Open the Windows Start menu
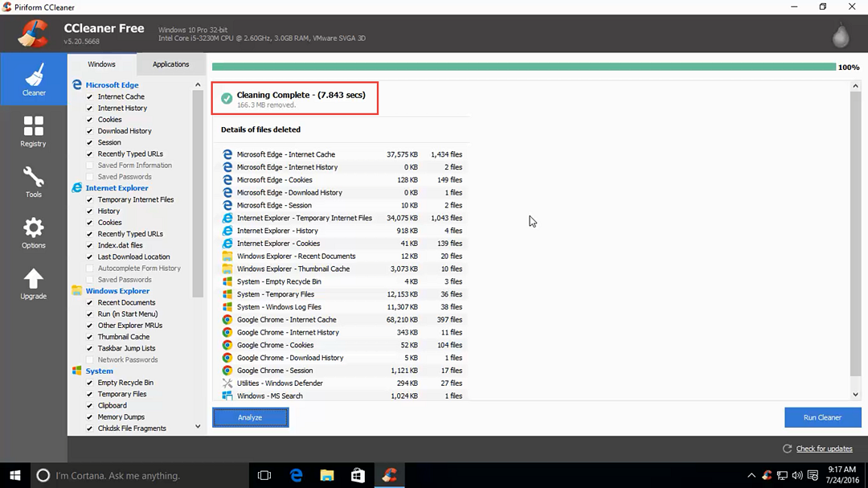Screen dimensions: 868x488 pyautogui.click(x=15, y=475)
